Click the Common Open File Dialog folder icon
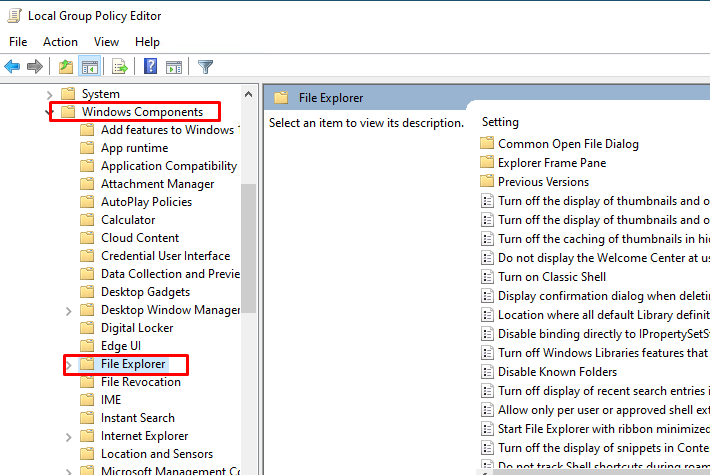The image size is (710, 475). (x=487, y=144)
